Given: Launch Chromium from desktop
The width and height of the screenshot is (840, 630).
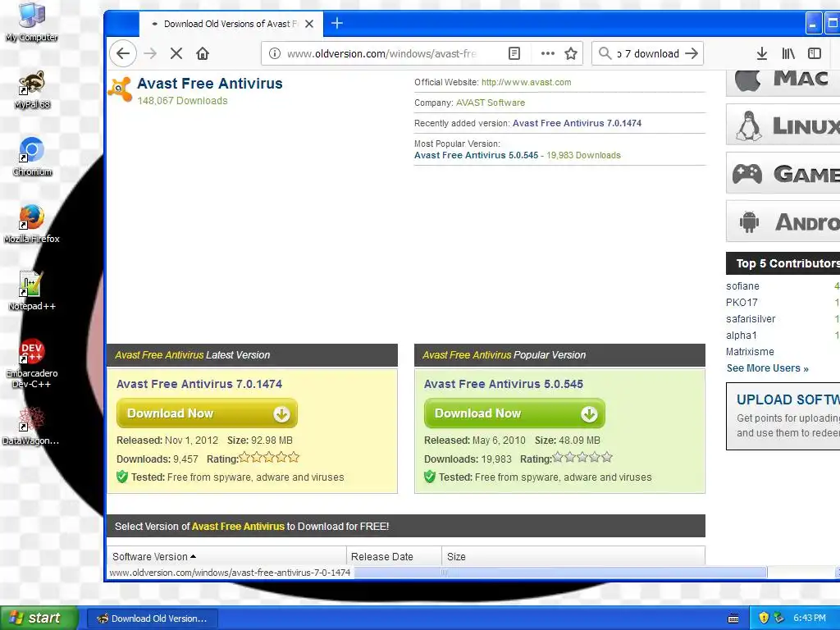Looking at the screenshot, I should click(32, 156).
